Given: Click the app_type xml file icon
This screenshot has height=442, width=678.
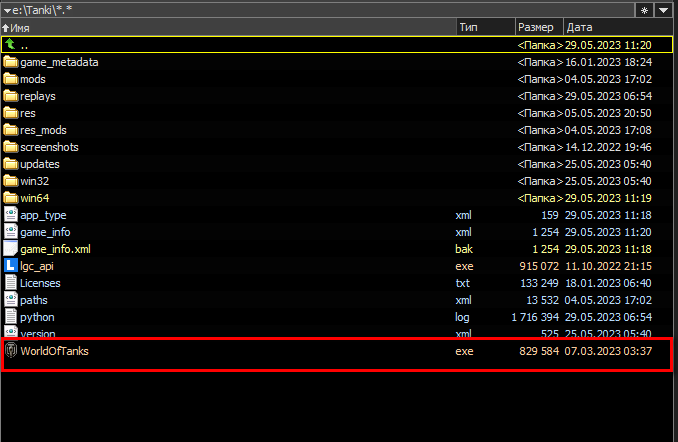Looking at the screenshot, I should pos(11,215).
